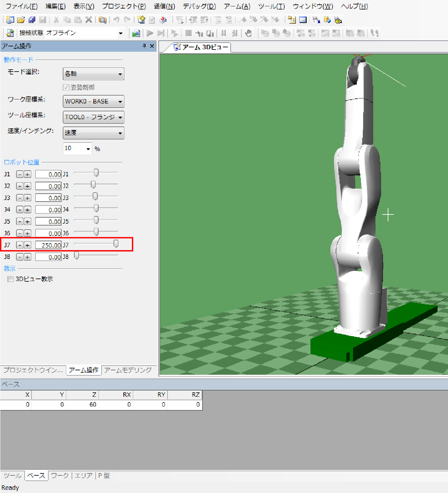Viewport: 448px width, 493px height.
Task: Open the アーム(A) menu
Action: coord(237,6)
